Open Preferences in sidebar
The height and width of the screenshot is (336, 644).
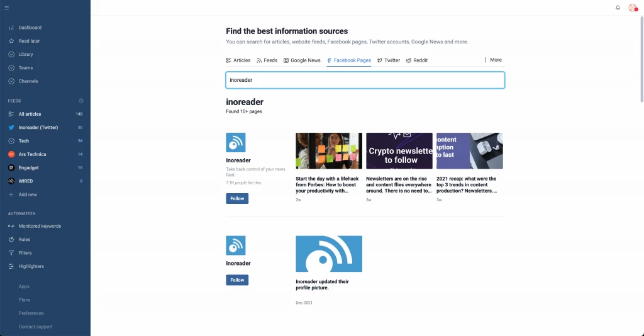(x=31, y=313)
